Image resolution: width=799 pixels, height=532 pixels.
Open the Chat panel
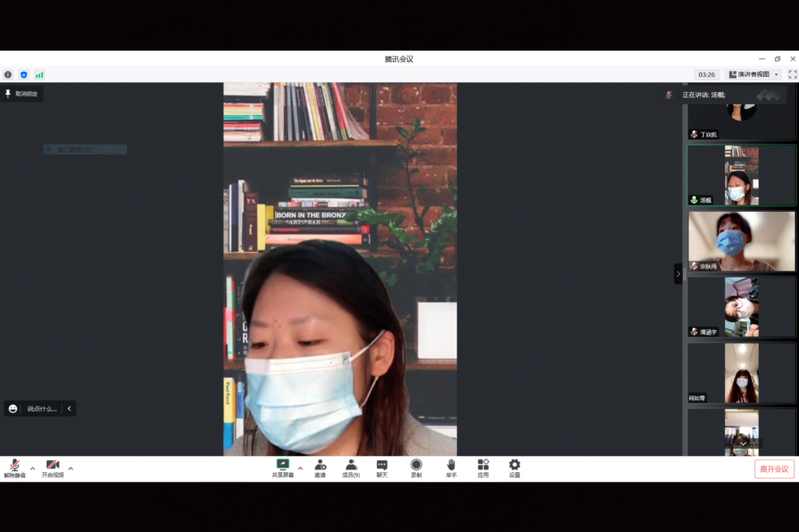[382, 468]
